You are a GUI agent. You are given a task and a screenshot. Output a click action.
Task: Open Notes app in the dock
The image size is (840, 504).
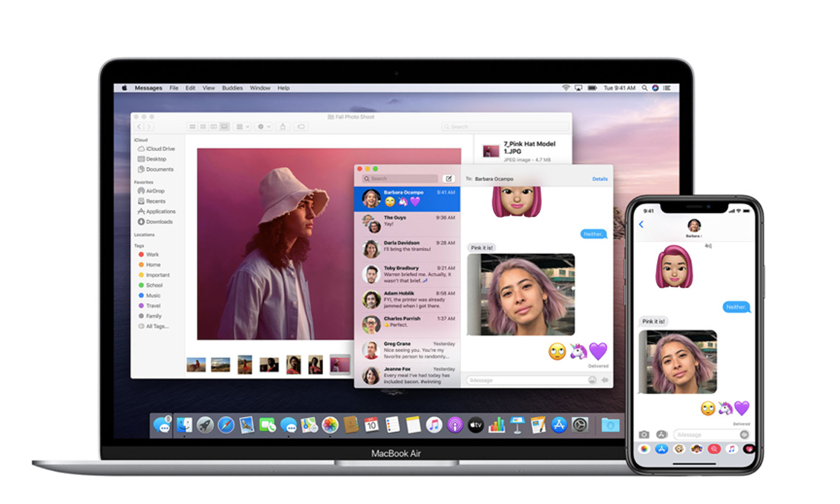[413, 424]
